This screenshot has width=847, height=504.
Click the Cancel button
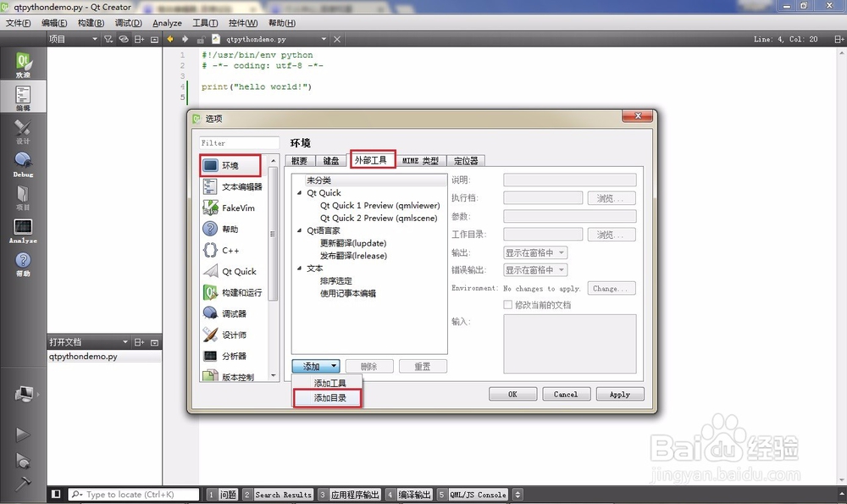click(566, 395)
